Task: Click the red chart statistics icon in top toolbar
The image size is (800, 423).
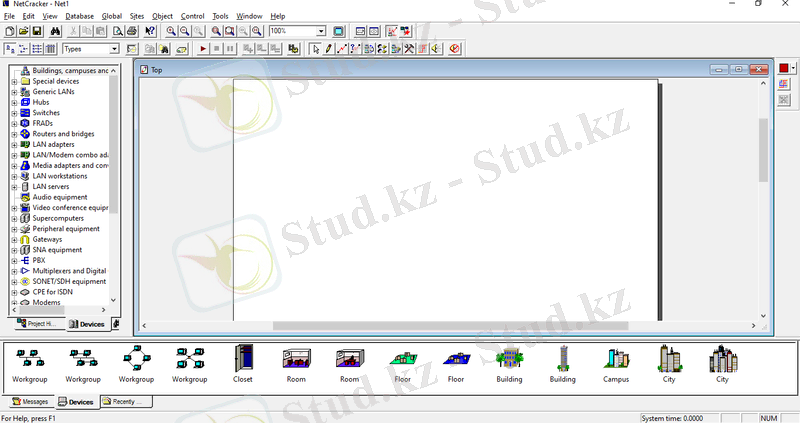Action: point(392,32)
